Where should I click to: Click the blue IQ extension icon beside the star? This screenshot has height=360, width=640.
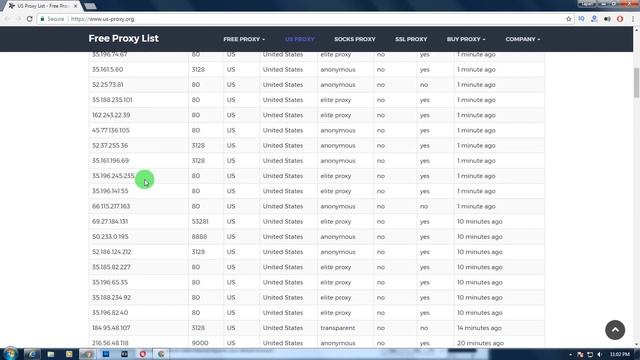tap(581, 19)
